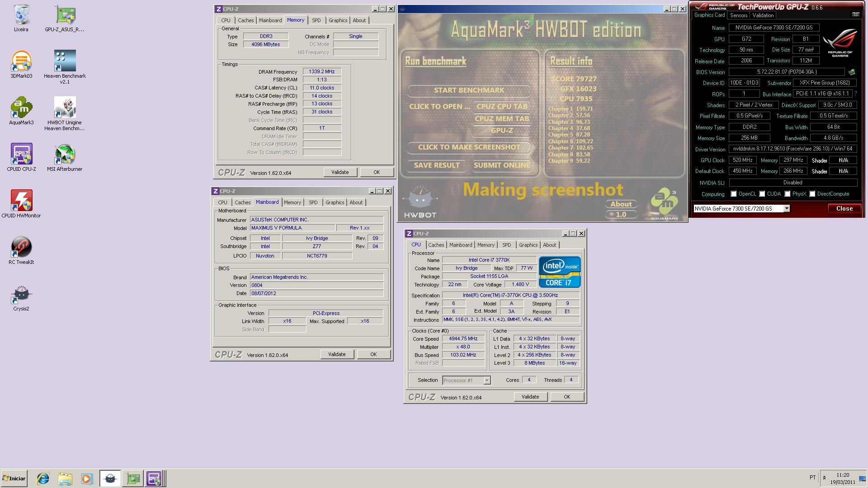The image size is (868, 488).
Task: Toggle the PhysX checkbox in GPU-Z
Action: tap(787, 194)
